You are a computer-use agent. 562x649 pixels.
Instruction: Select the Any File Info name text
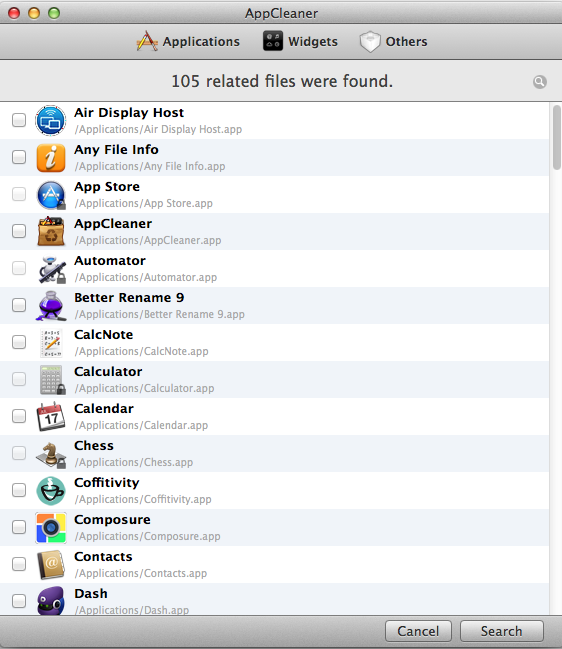click(116, 149)
